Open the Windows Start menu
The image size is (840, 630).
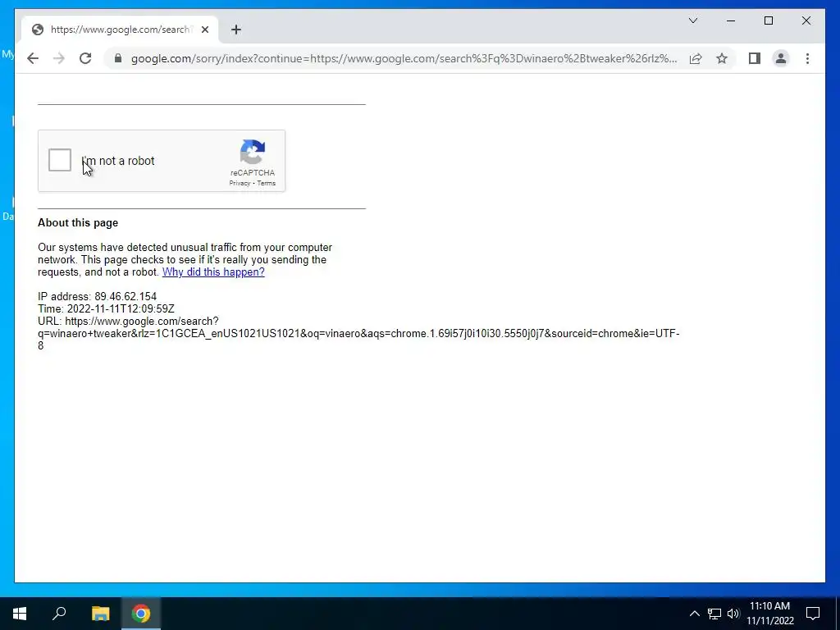pos(20,614)
